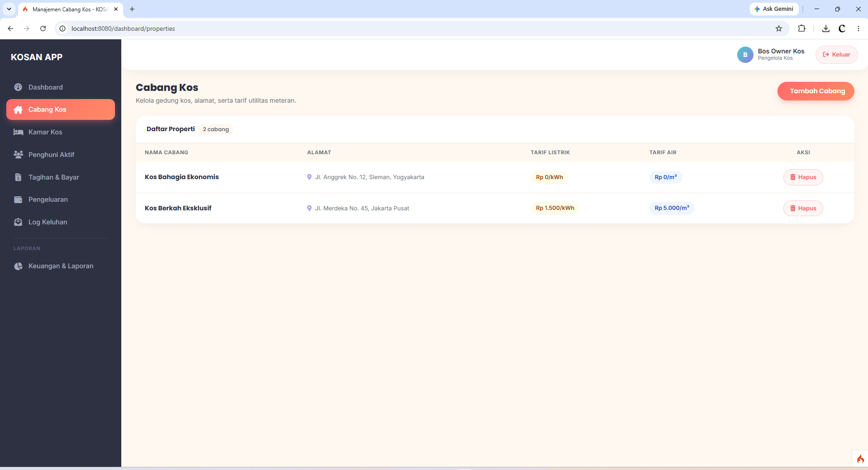Click the envelope icon for Log Keluhan
The height and width of the screenshot is (470, 868).
tap(18, 222)
